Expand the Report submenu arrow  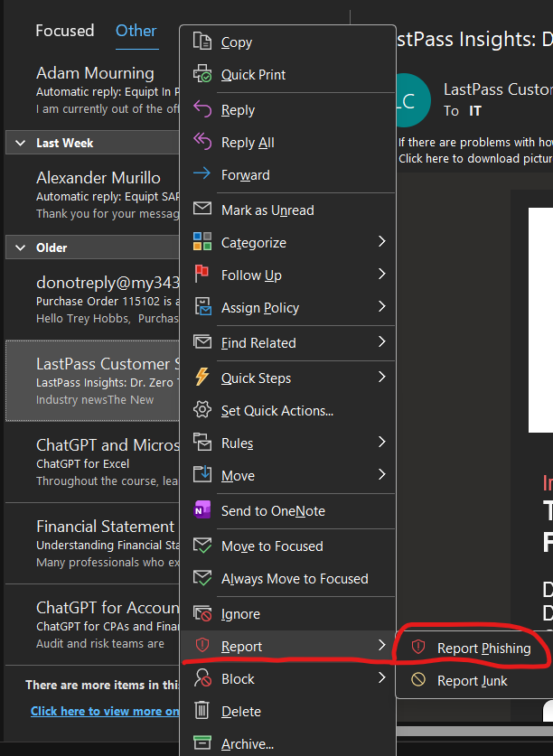[381, 645]
